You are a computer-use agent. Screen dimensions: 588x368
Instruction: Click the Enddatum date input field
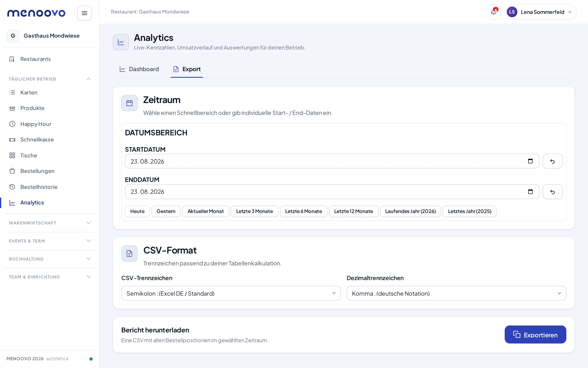(x=332, y=192)
